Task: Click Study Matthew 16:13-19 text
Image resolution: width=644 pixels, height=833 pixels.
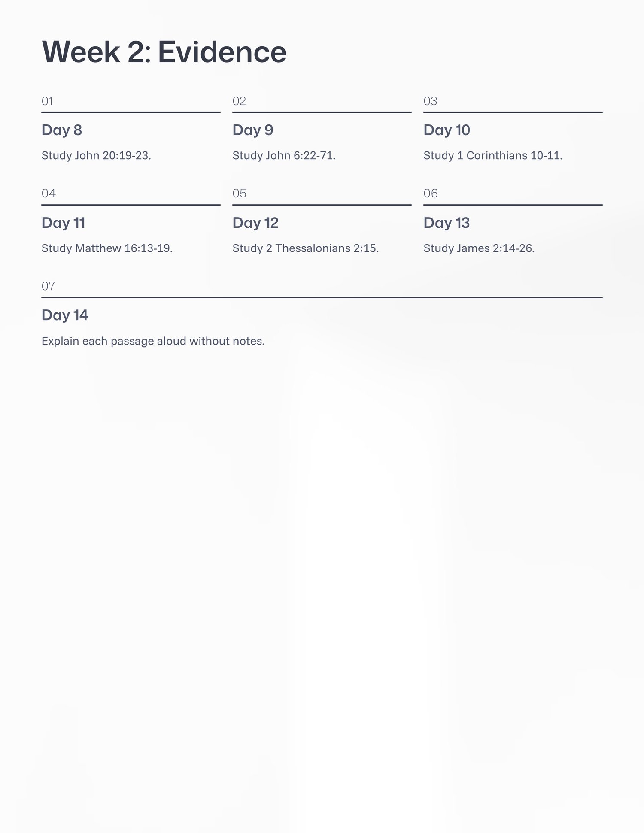Action: tap(107, 248)
